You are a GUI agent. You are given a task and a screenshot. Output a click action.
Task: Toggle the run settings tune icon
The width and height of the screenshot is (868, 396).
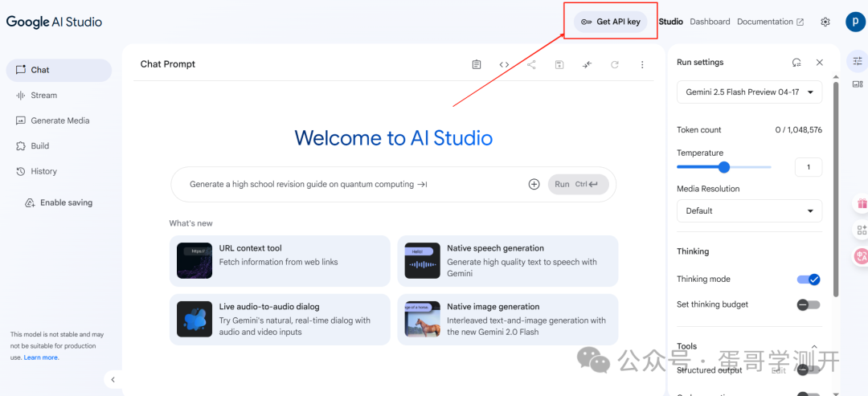point(858,60)
